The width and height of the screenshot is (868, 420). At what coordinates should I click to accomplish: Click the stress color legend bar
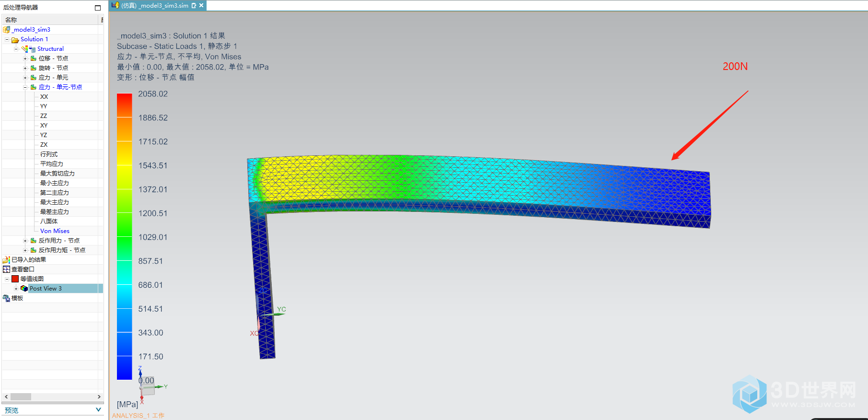pos(124,236)
